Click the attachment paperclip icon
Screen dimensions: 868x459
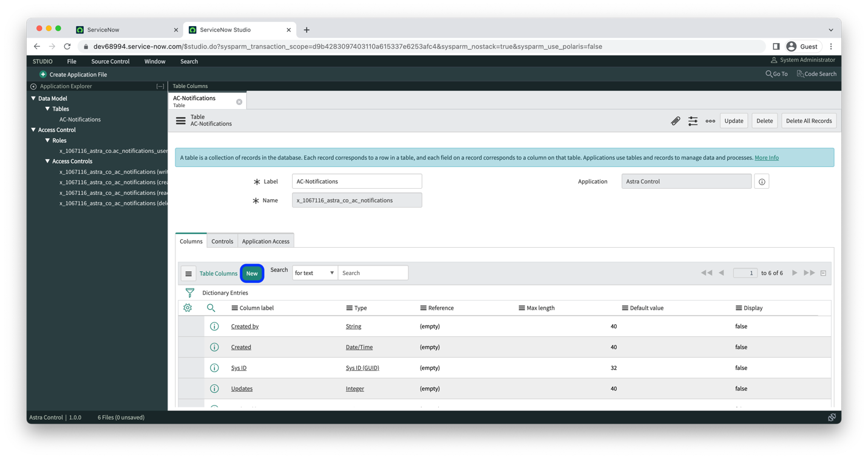click(x=675, y=121)
